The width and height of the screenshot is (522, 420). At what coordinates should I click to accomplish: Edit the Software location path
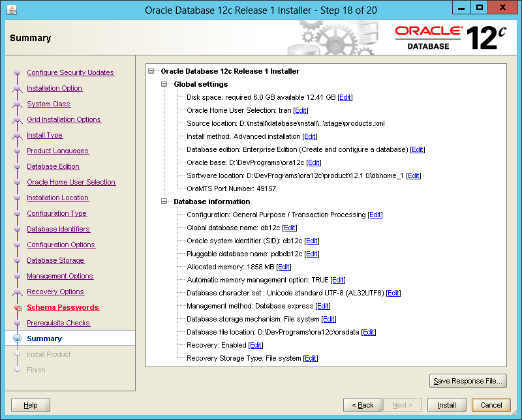click(414, 175)
